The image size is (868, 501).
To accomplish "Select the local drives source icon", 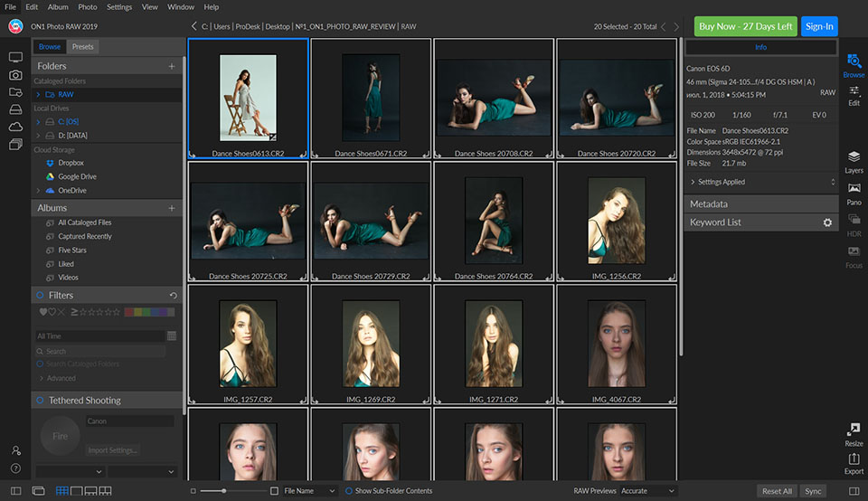I will [15, 109].
